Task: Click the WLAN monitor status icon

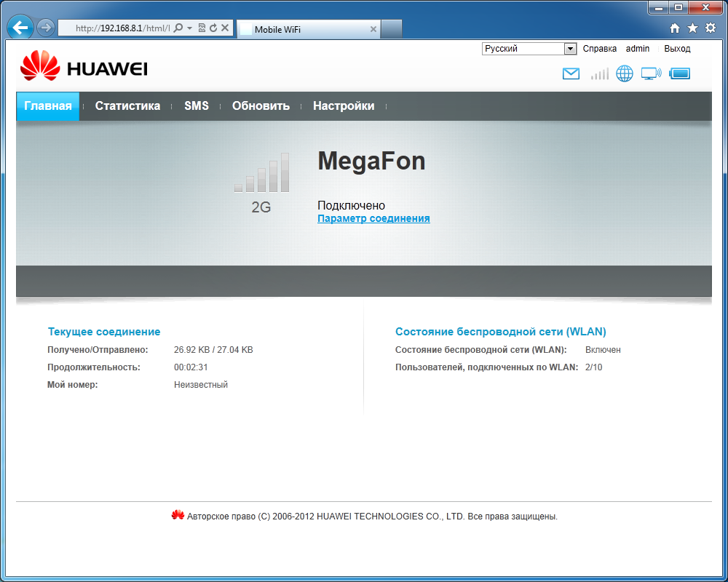Action: tap(651, 73)
